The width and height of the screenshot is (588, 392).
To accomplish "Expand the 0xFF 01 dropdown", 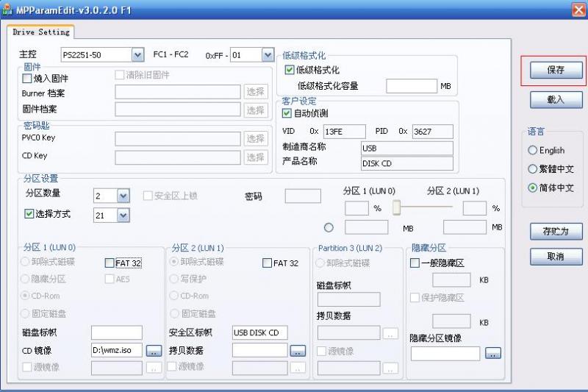I will tap(267, 55).
